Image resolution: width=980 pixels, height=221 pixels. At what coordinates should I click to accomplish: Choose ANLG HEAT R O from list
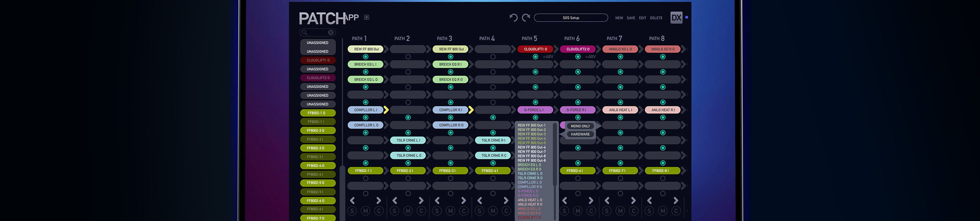(x=530, y=204)
